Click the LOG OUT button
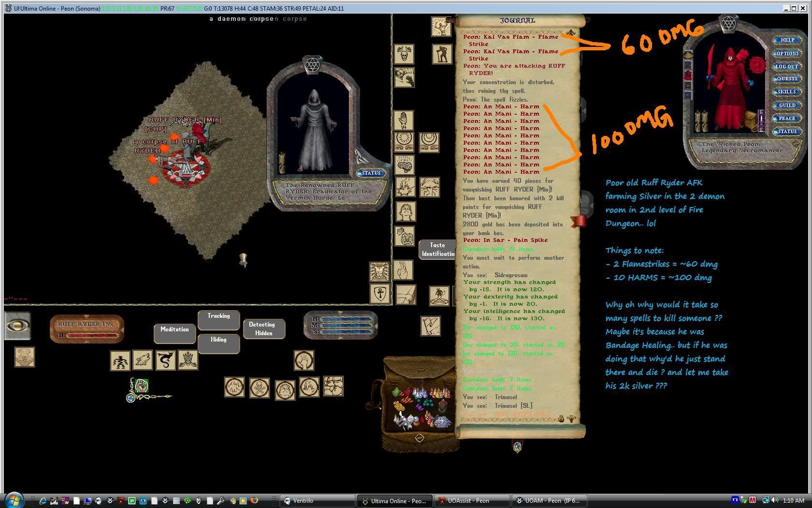The image size is (812, 508). click(787, 67)
